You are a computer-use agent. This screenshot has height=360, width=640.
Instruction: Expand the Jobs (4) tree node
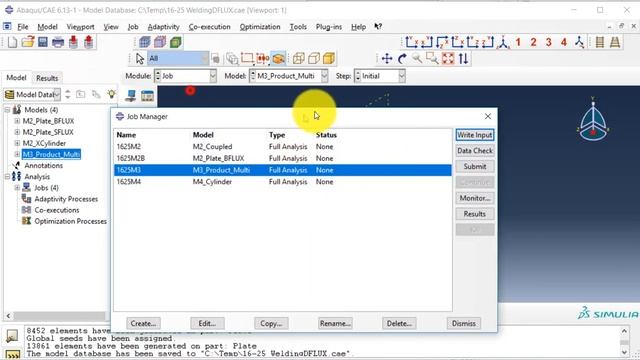(x=17, y=187)
